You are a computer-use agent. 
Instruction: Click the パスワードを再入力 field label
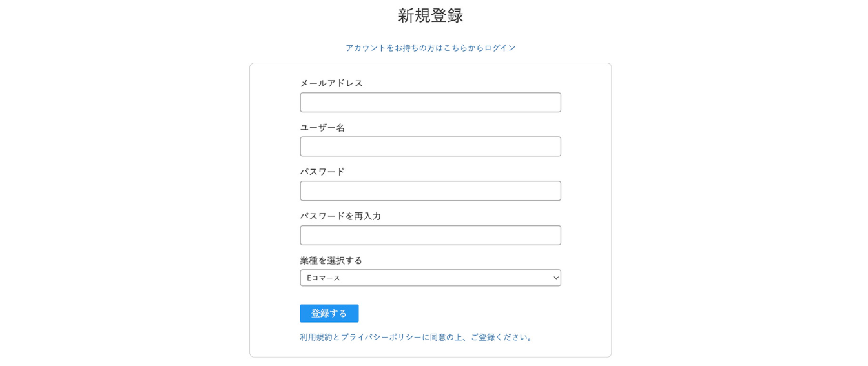point(340,216)
